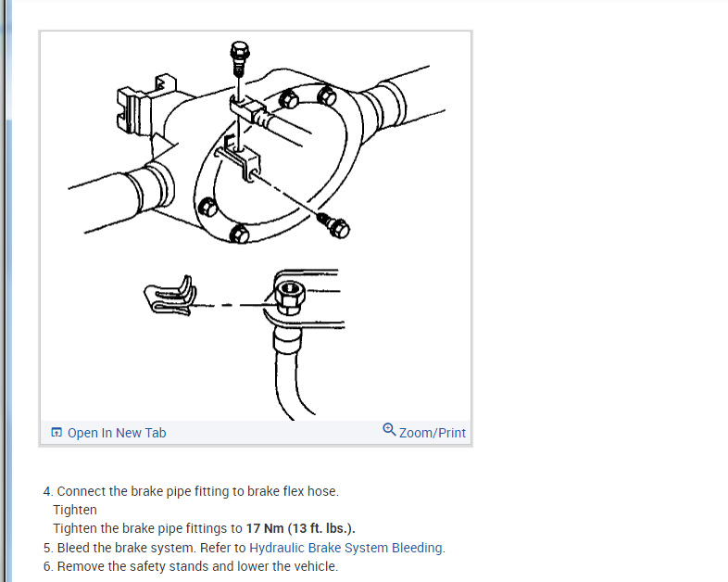Click the bold 17 Nm torque specification
The width and height of the screenshot is (728, 582).
tap(300, 528)
